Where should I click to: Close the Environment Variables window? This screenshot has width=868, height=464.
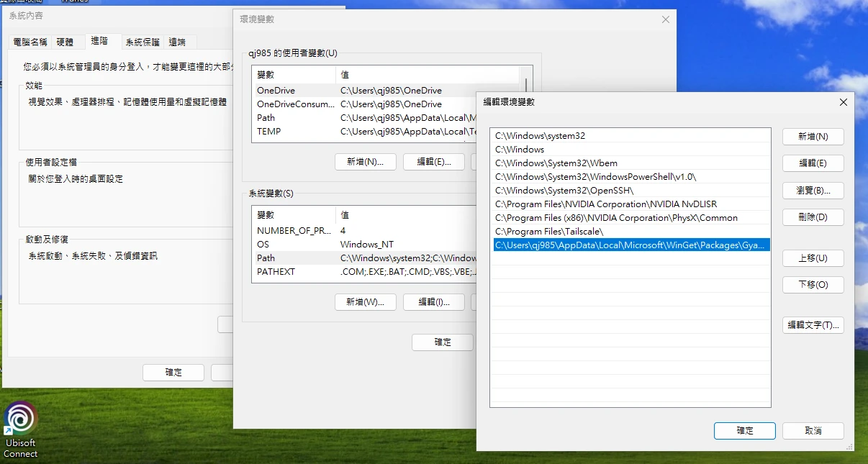point(666,19)
